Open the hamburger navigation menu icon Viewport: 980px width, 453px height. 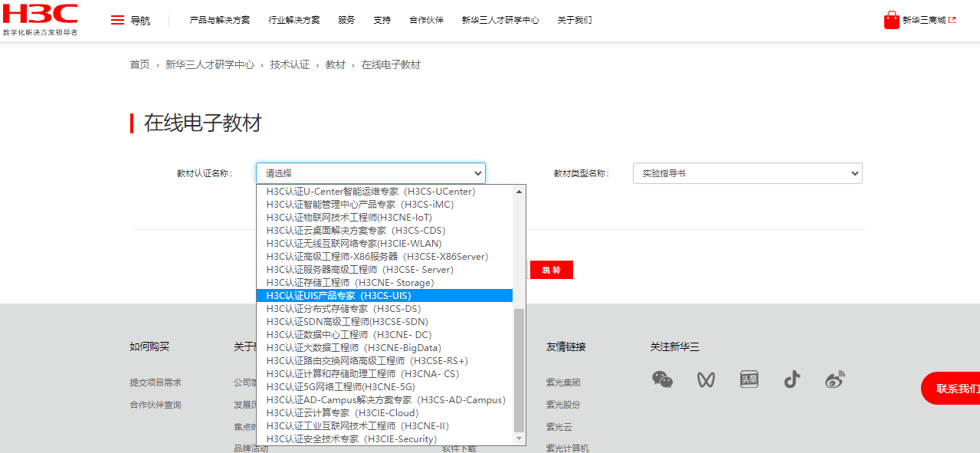pos(117,20)
